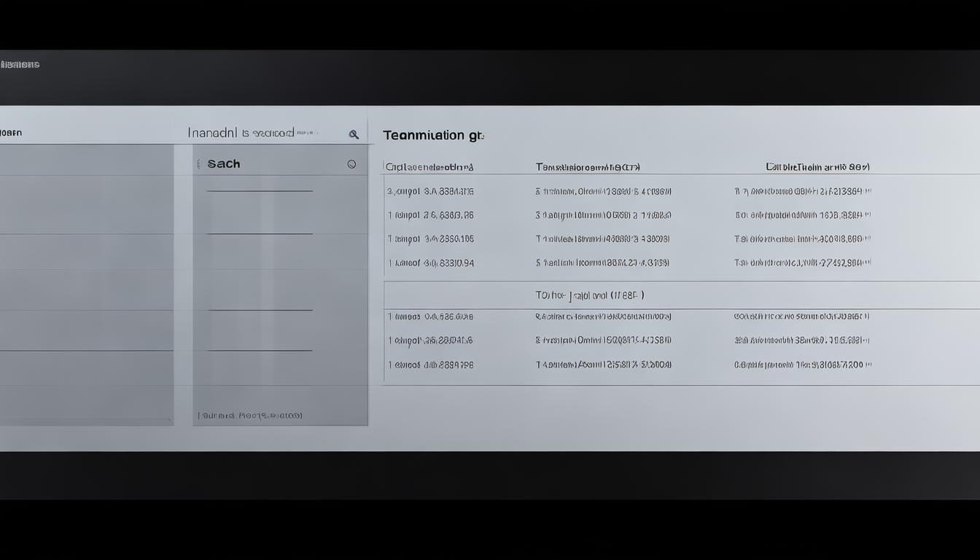Select the first table row's first cell

point(430,192)
